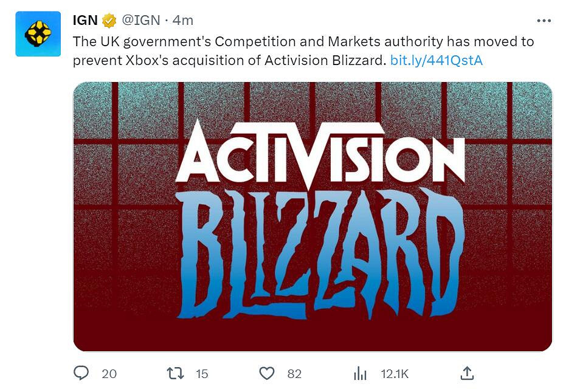Open the view analytics bar chart icon
This screenshot has width=566, height=392.
(361, 373)
